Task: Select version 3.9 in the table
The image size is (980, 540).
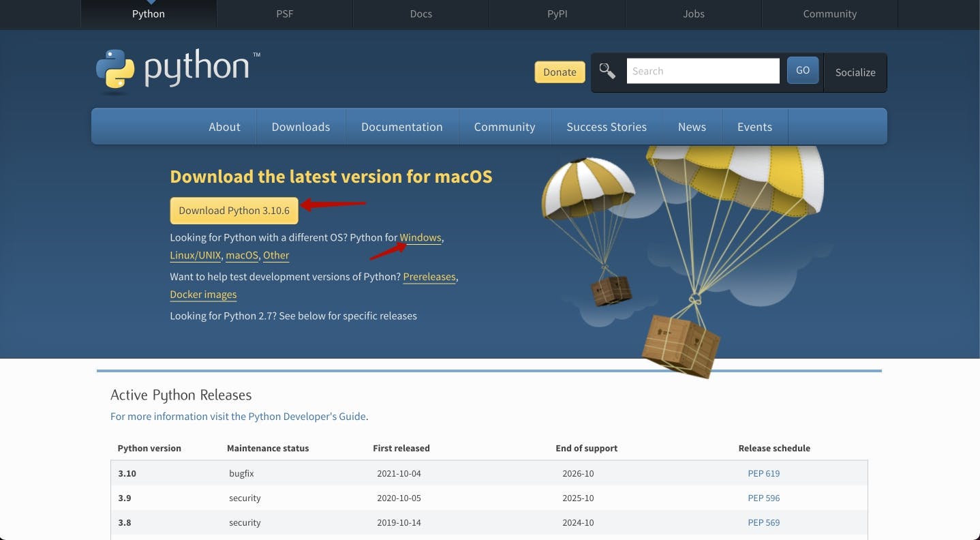Action: 124,498
